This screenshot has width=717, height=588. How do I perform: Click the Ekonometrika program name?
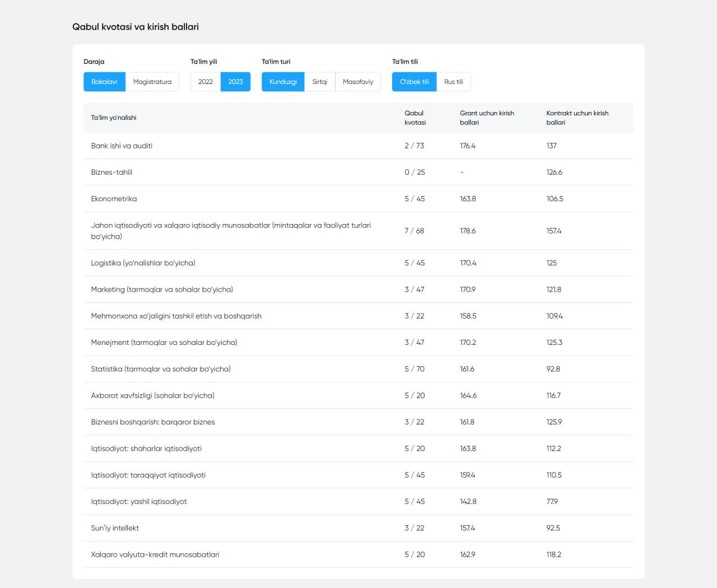click(x=114, y=199)
